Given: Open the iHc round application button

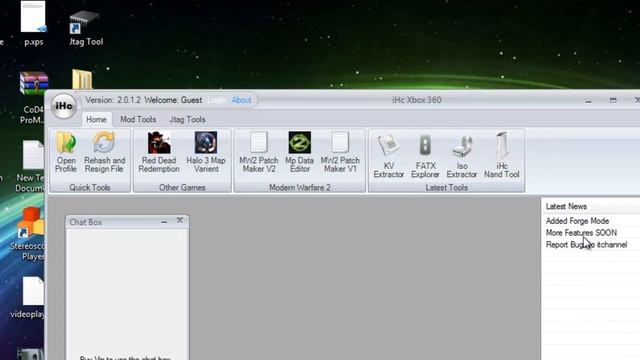Looking at the screenshot, I should click(64, 106).
